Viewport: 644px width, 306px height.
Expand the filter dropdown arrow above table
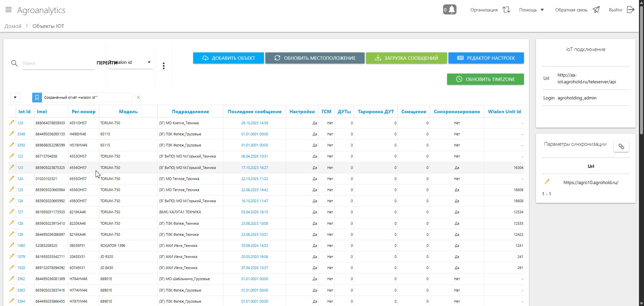(15, 97)
